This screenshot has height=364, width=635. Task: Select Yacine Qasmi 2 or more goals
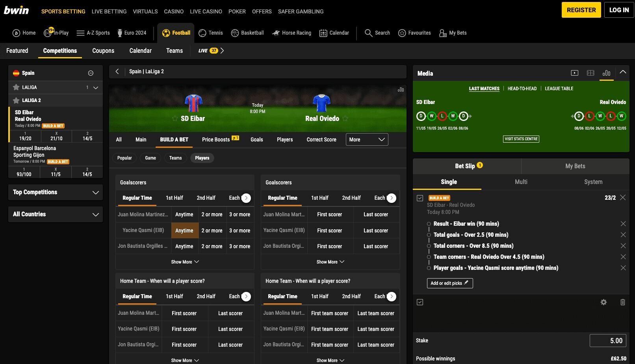[212, 230]
